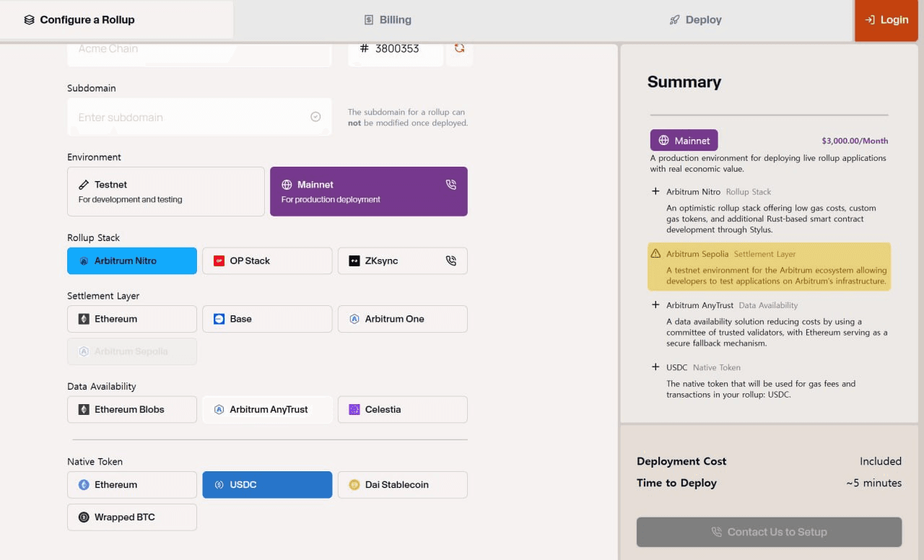Image resolution: width=924 pixels, height=560 pixels.
Task: Click the Wrapped BTC coin icon
Action: click(x=84, y=517)
